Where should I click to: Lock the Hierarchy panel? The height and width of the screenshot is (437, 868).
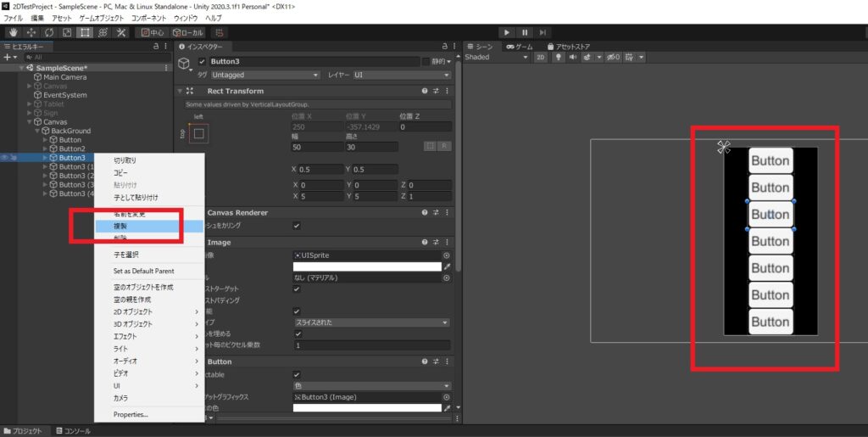(x=157, y=47)
